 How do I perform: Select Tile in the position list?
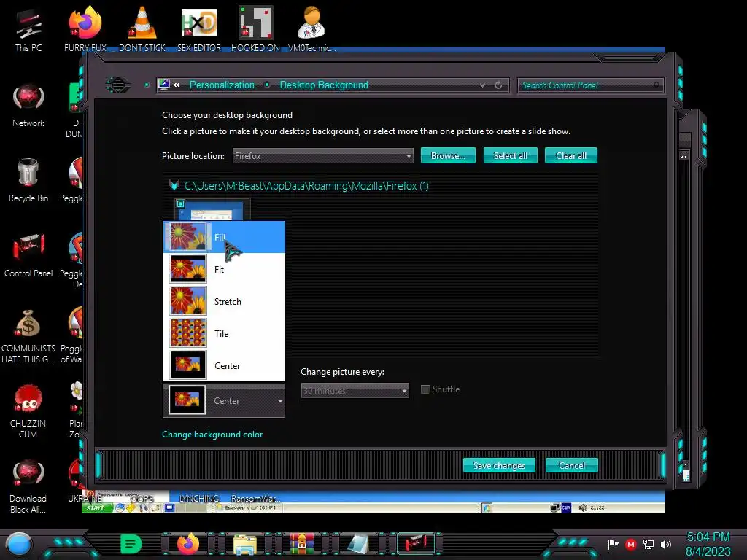coord(224,333)
